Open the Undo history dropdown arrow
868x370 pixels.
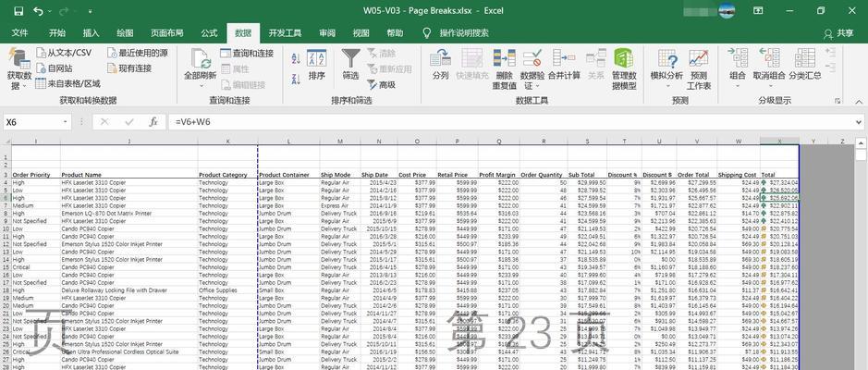click(50, 11)
